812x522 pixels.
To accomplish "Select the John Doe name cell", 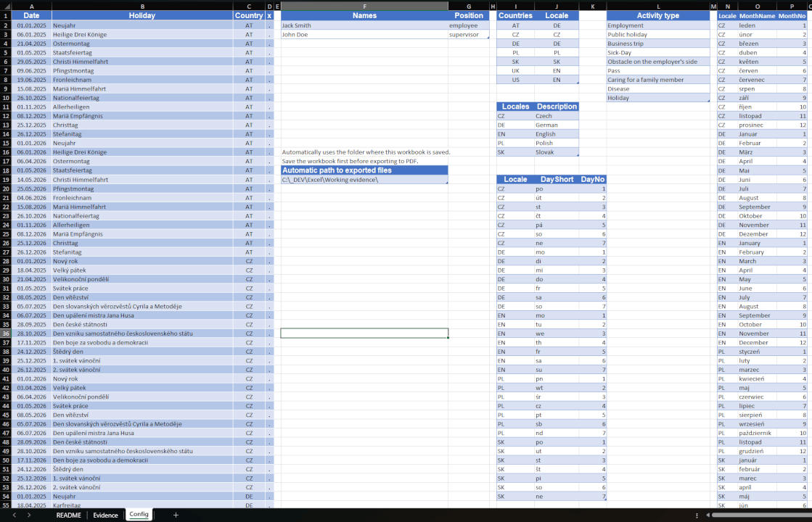I will click(364, 35).
